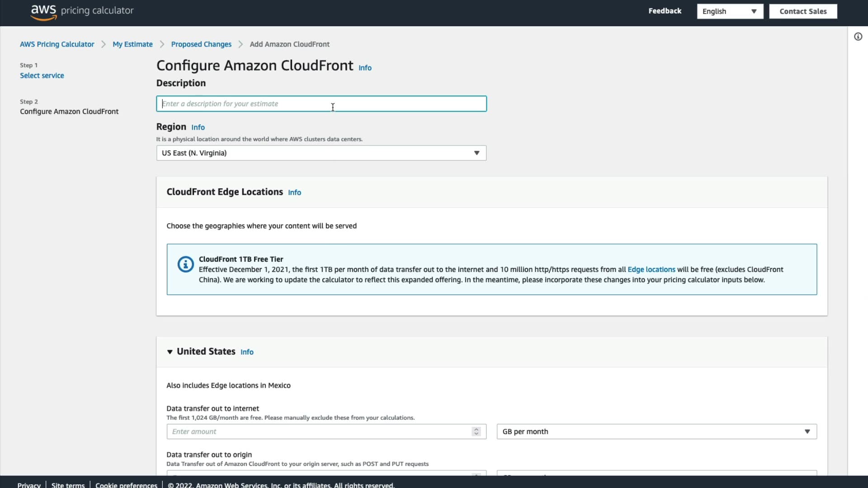
Task: Open AWS Pricing Calculator breadcrumb link
Action: 57,44
